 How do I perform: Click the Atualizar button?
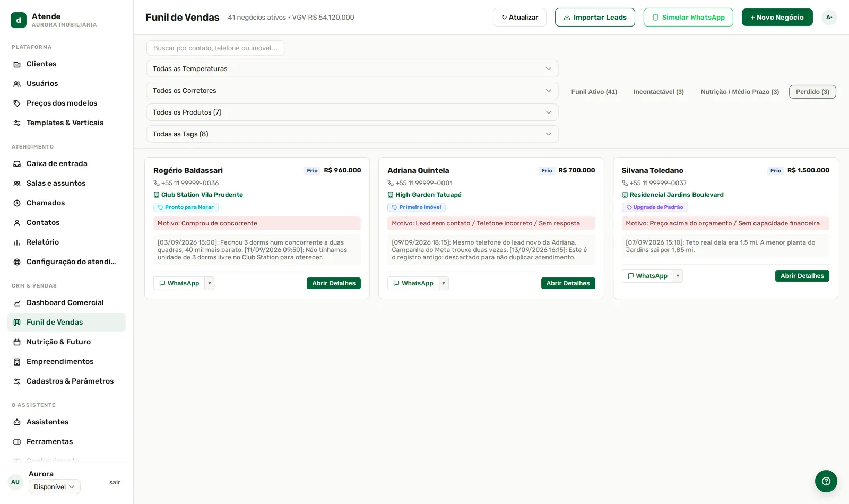519,18
